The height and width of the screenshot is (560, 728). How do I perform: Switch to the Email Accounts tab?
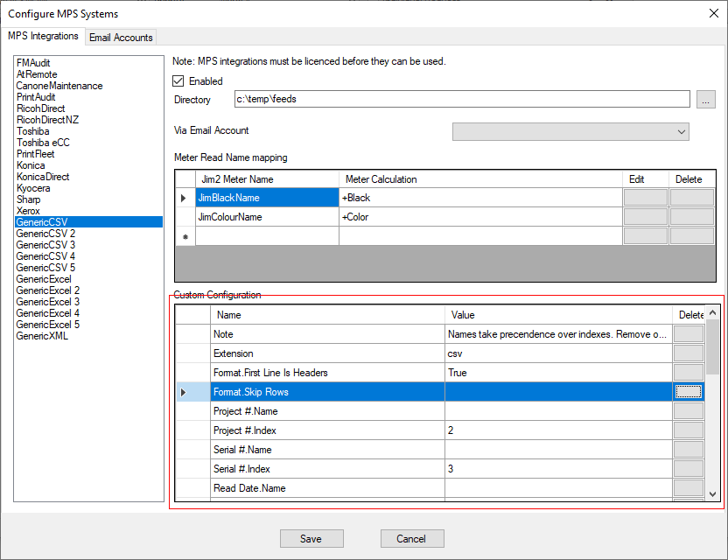121,38
